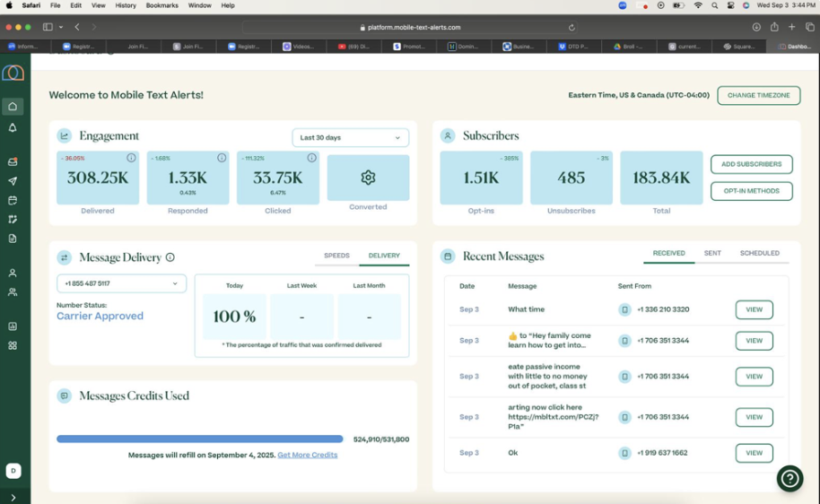Open the notifications bell in sidebar

coord(13,128)
